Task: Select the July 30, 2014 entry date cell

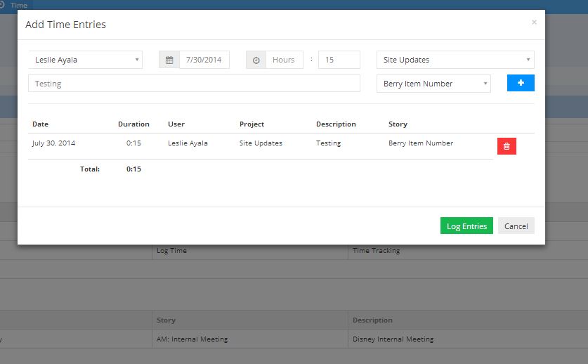Action: click(53, 143)
